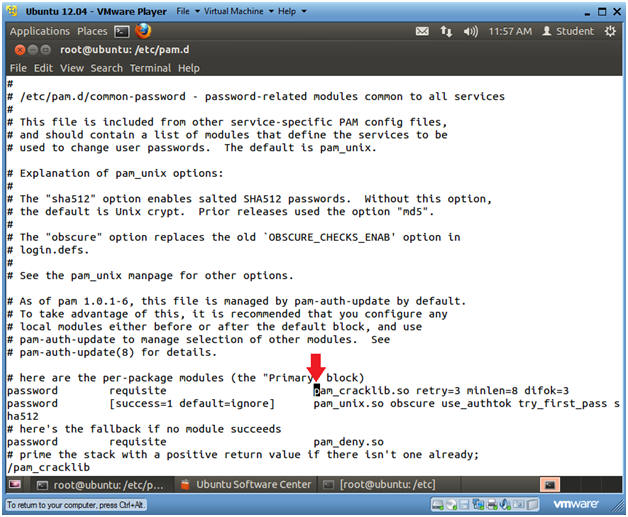The image size is (628, 517).
Task: Open the VMware Player Help menu
Action: coord(292,11)
